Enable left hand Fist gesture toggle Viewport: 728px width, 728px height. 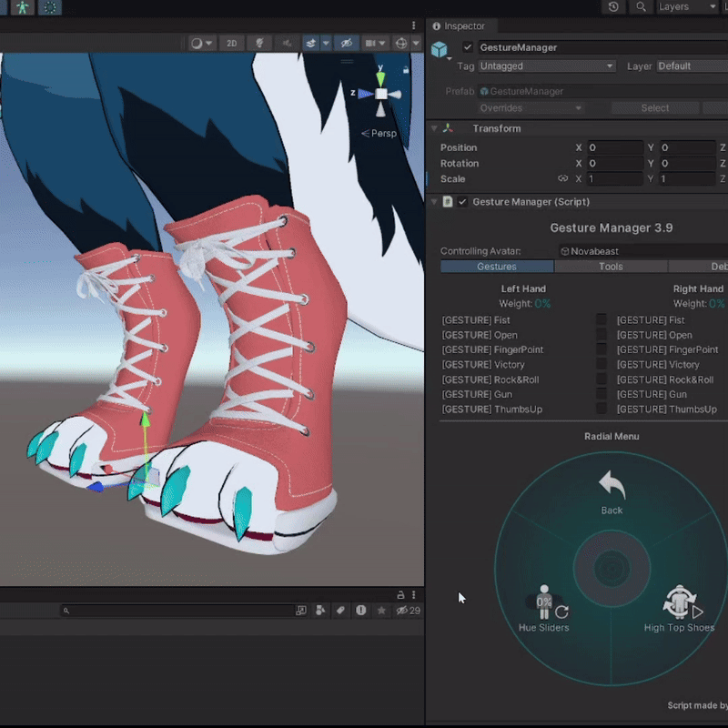(x=602, y=319)
